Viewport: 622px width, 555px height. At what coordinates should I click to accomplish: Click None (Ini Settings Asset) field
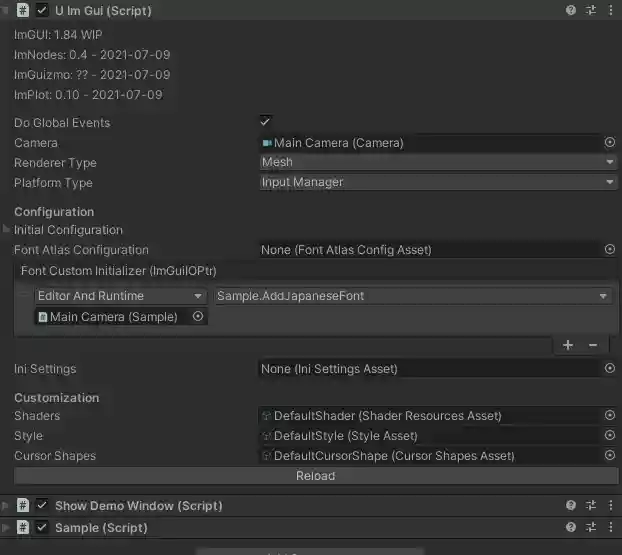[431, 369]
